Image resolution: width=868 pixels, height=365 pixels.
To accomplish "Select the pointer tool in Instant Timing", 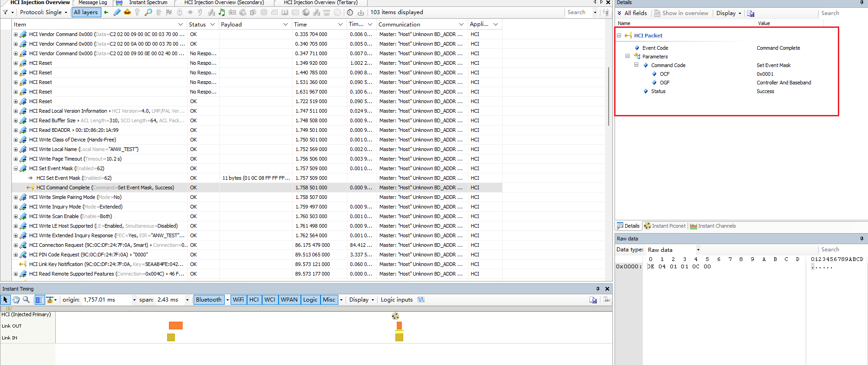I will (x=5, y=300).
